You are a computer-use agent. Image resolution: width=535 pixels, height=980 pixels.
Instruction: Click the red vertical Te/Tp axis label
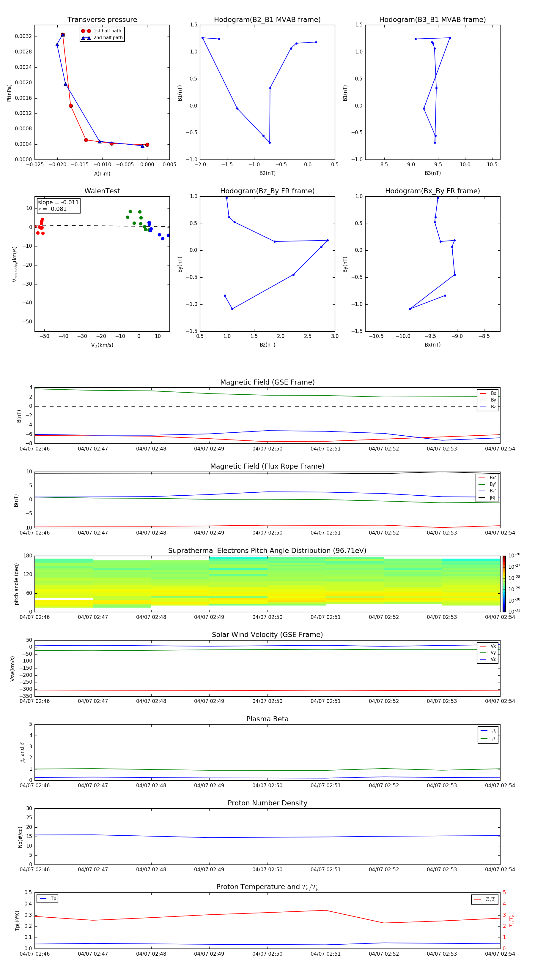[x=512, y=921]
